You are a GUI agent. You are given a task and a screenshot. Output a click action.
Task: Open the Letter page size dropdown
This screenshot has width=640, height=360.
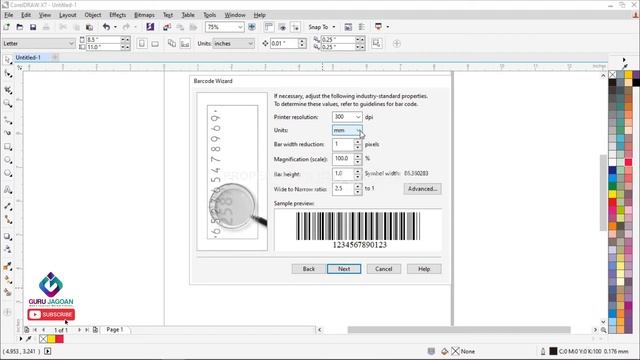71,43
